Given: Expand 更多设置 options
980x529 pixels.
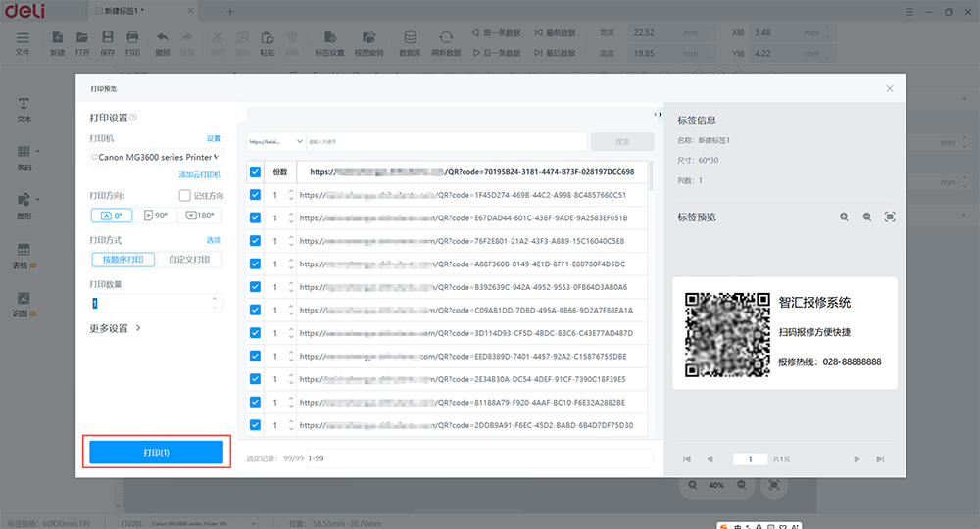Looking at the screenshot, I should point(115,328).
